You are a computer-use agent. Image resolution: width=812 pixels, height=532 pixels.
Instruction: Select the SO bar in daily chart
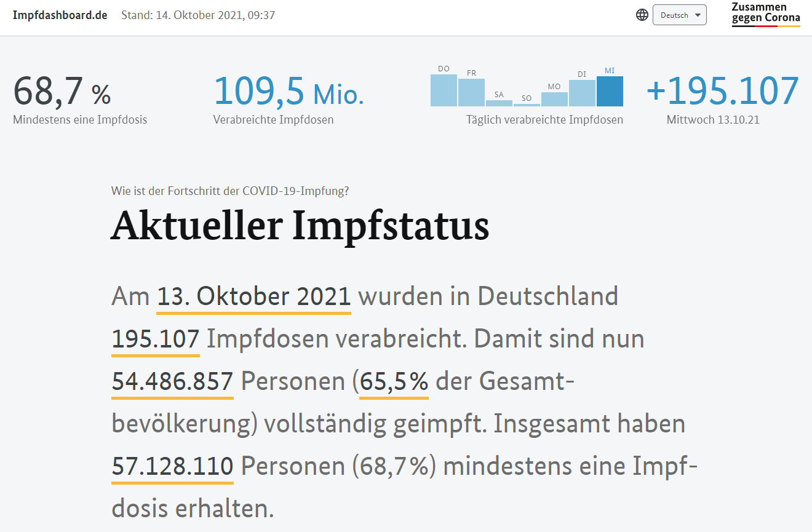point(527,105)
